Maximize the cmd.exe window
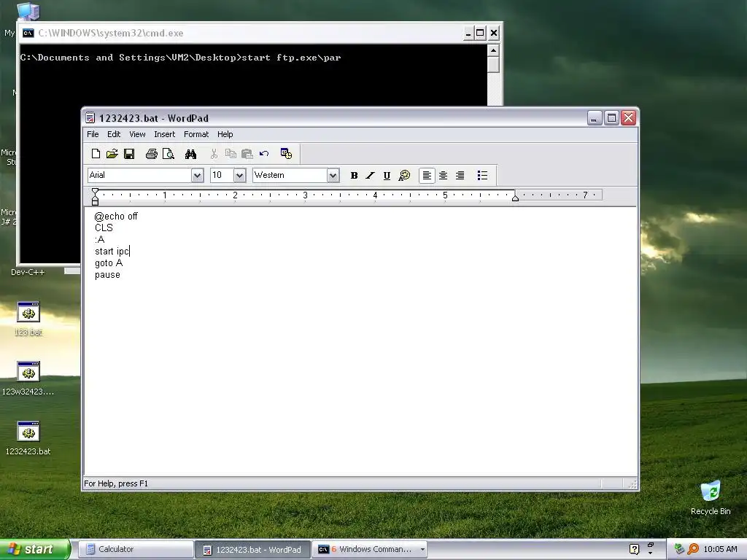This screenshot has width=747, height=560. click(480, 33)
